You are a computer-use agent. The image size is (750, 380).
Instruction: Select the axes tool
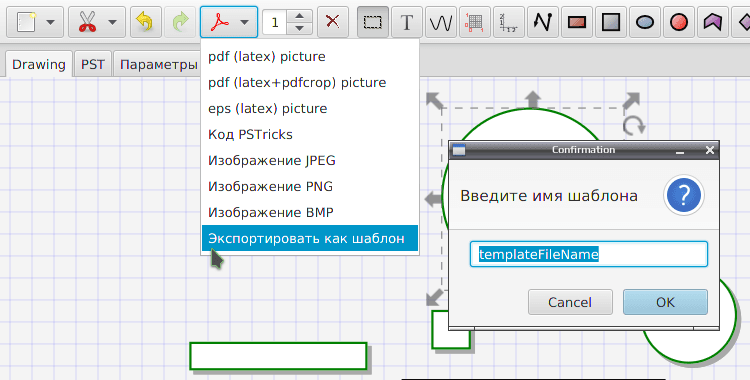(x=508, y=22)
